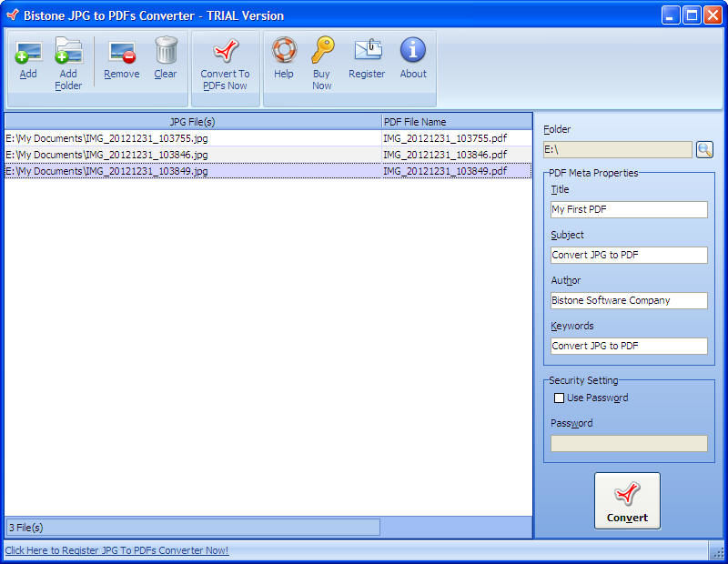This screenshot has width=728, height=564.
Task: Click the large Convert button
Action: tap(627, 501)
